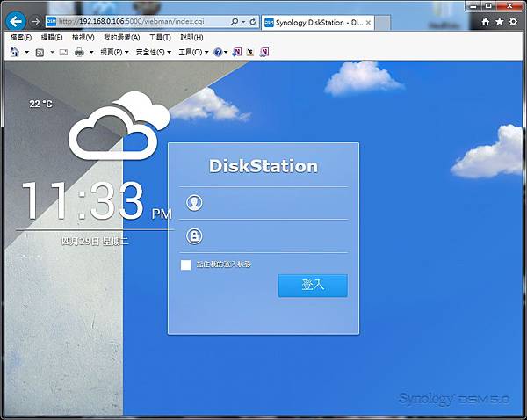The height and width of the screenshot is (420, 527).
Task: Open the address bar autocomplete dropdown arrow
Action: [x=243, y=22]
